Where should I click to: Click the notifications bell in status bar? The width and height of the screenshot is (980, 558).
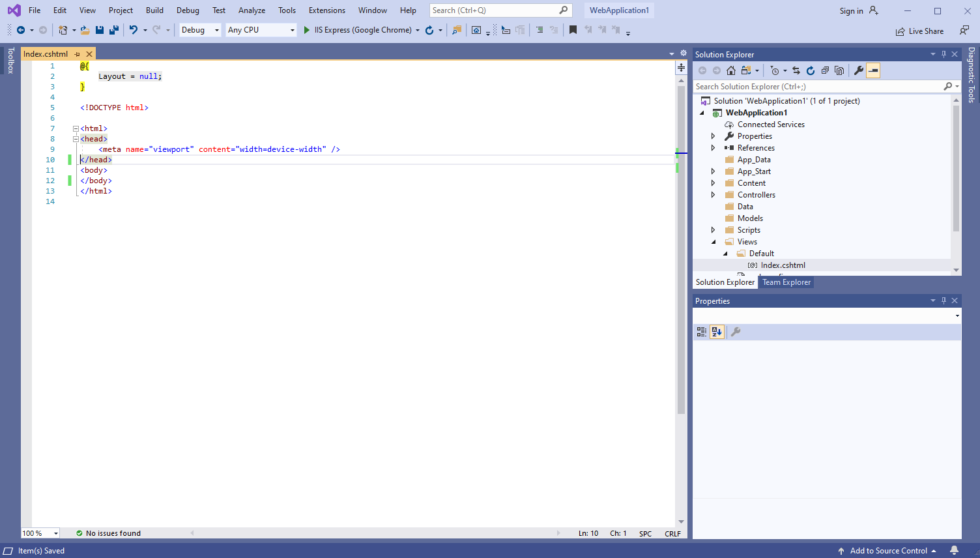point(954,551)
